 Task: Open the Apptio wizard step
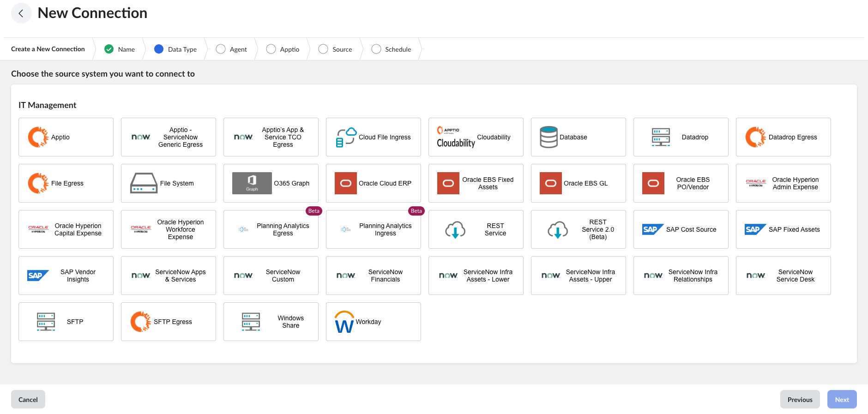pyautogui.click(x=283, y=49)
